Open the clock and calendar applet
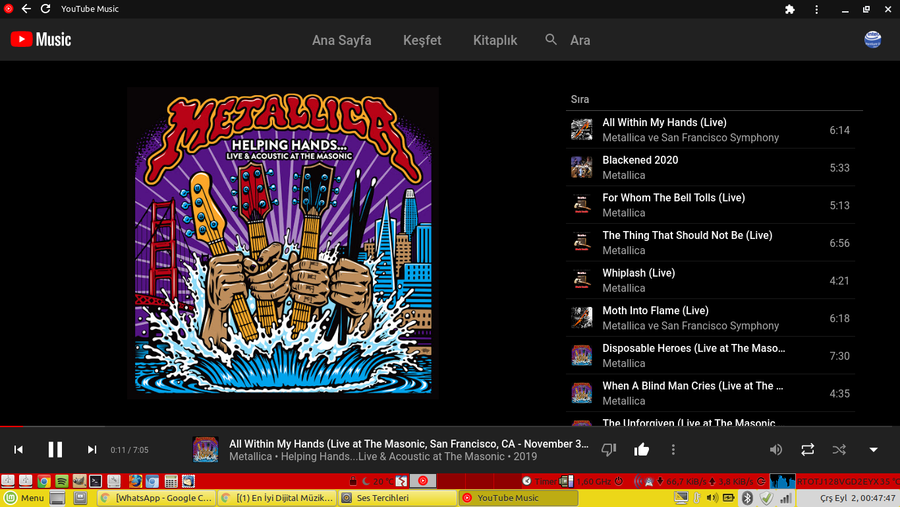This screenshot has width=900, height=507. 857,498
